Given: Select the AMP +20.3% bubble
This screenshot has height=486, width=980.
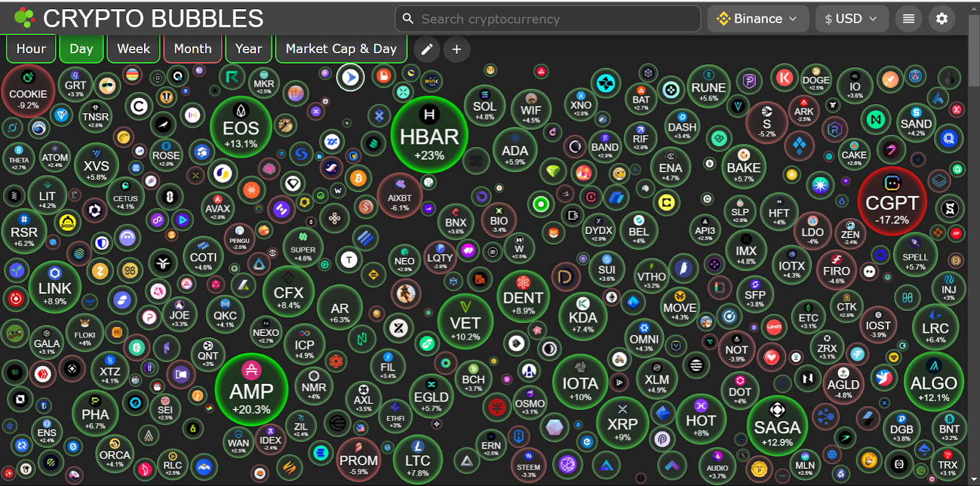Looking at the screenshot, I should [251, 390].
